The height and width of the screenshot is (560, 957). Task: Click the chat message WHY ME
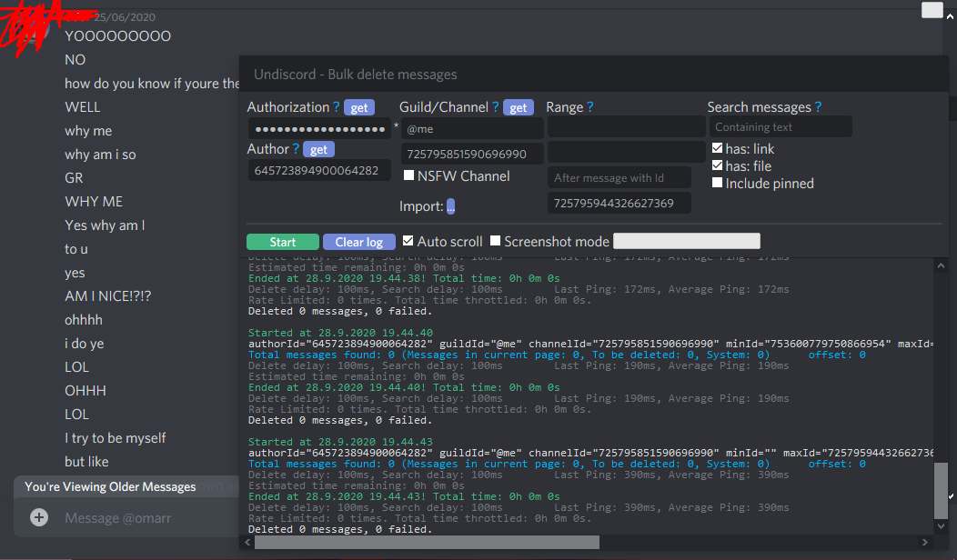[94, 202]
